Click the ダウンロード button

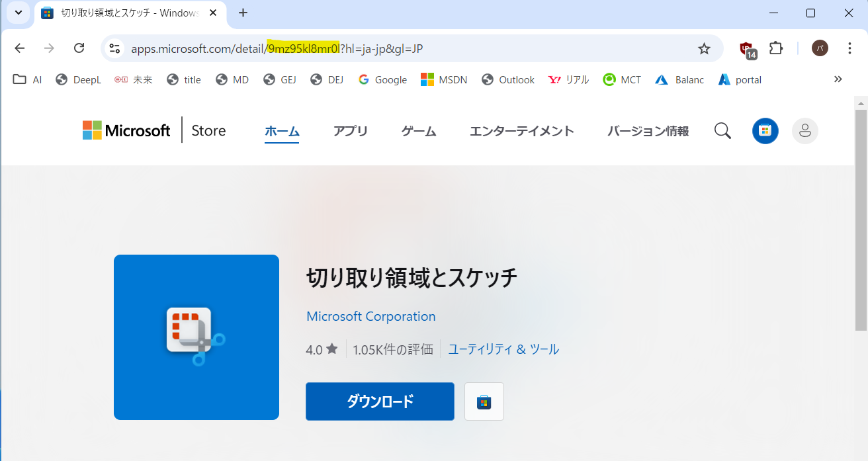[x=379, y=401]
